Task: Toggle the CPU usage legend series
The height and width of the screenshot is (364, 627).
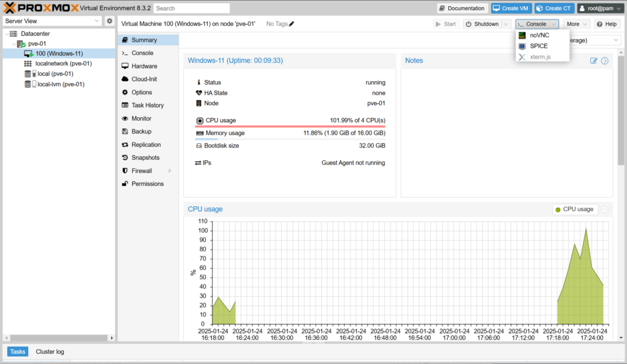Action: click(x=574, y=209)
